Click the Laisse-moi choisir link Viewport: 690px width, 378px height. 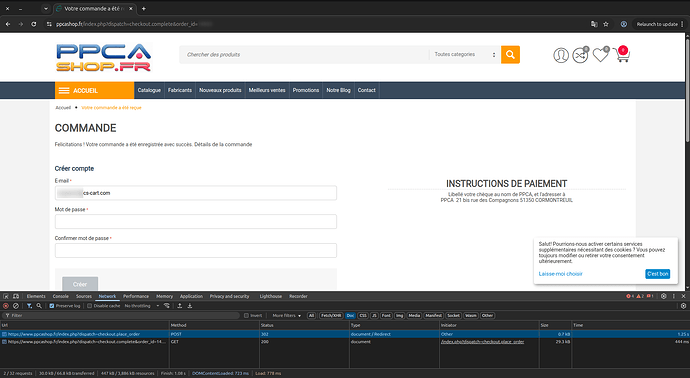(560, 274)
